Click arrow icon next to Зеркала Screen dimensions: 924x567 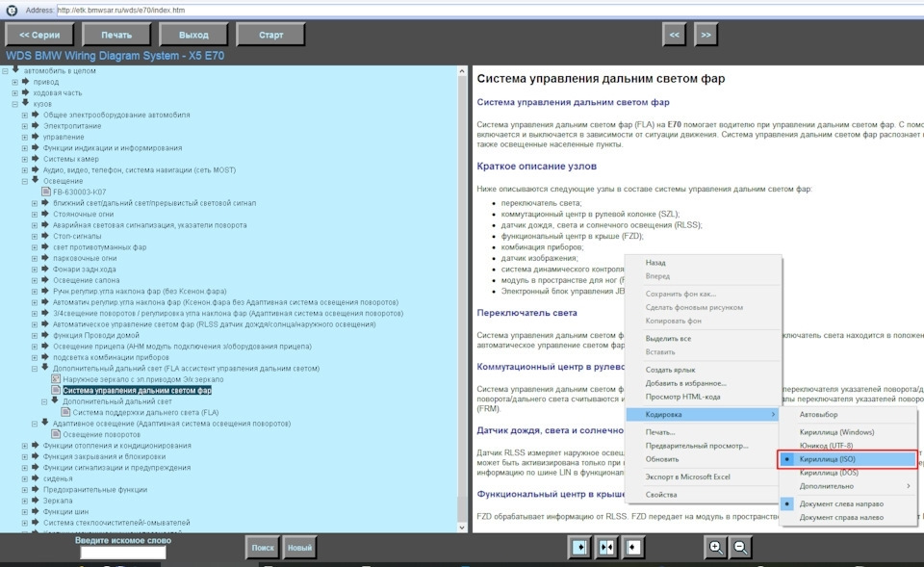tap(36, 501)
